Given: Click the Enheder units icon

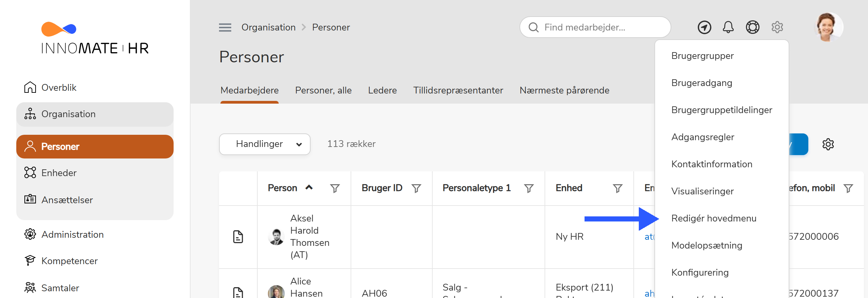Looking at the screenshot, I should (30, 172).
